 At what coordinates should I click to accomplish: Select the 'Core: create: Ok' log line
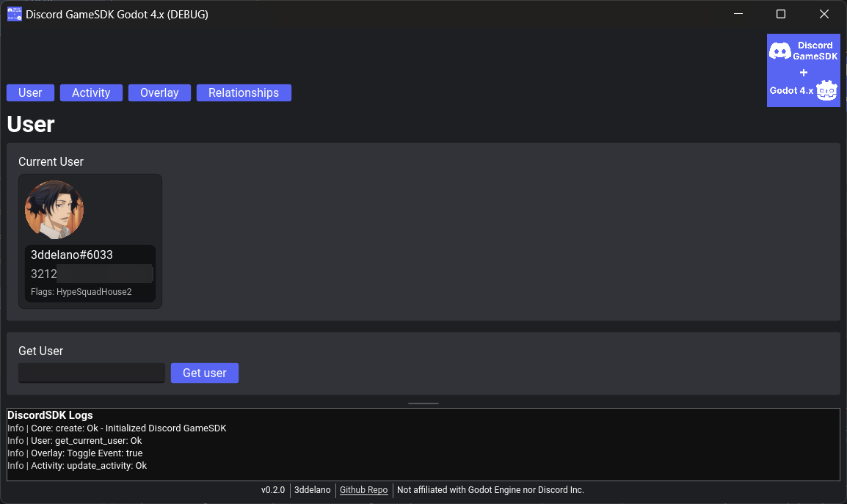click(x=117, y=428)
